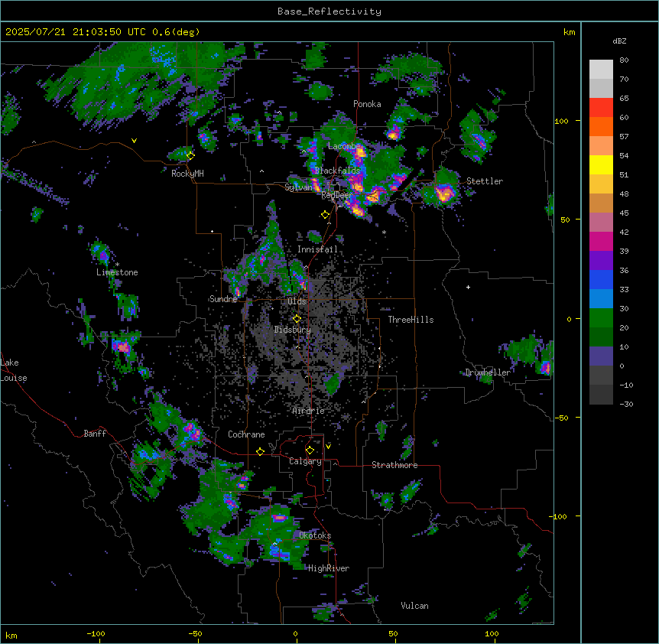Click the Stettler city label

pyautogui.click(x=485, y=181)
